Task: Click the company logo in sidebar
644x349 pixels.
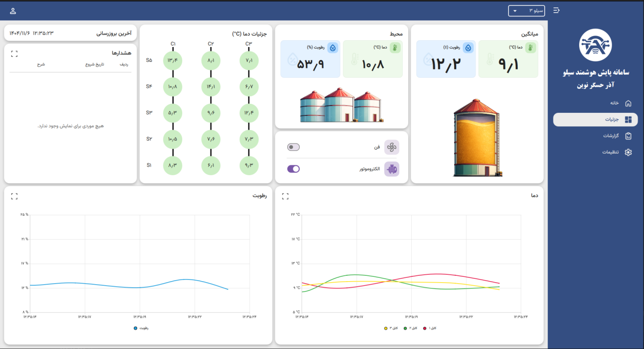Action: click(595, 45)
